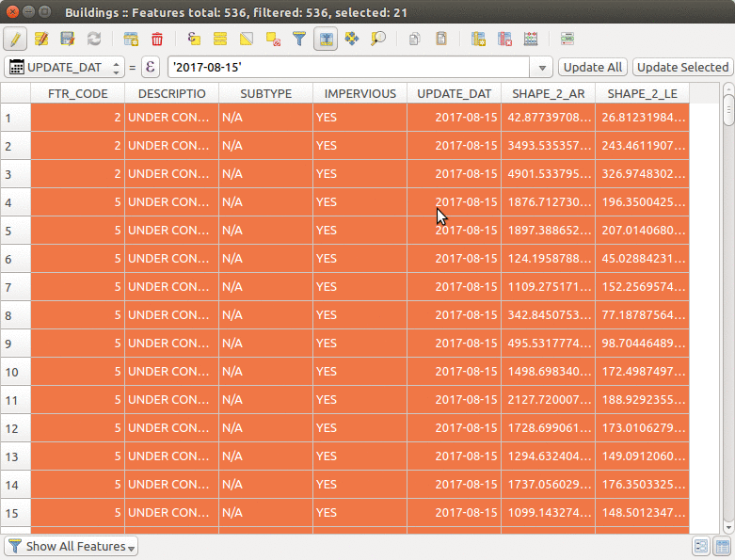735x560 pixels.
Task: Click SUBTYPE N/A in row 5
Action: click(x=265, y=231)
